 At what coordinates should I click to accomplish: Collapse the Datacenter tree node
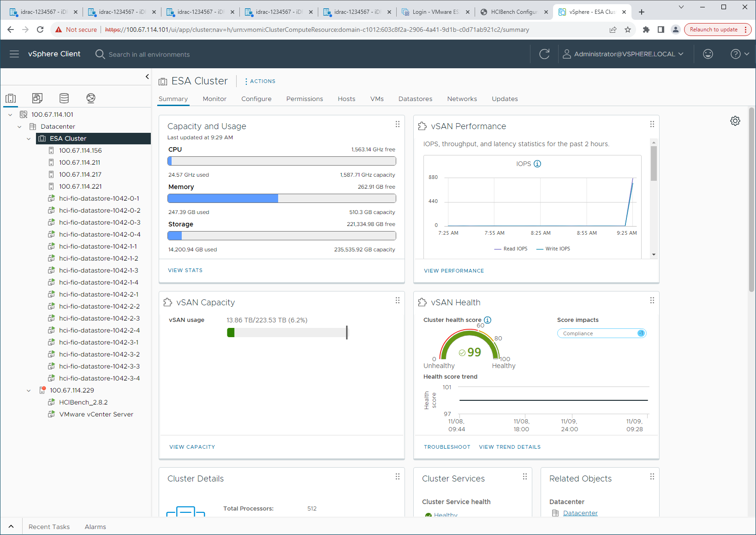pyautogui.click(x=19, y=127)
